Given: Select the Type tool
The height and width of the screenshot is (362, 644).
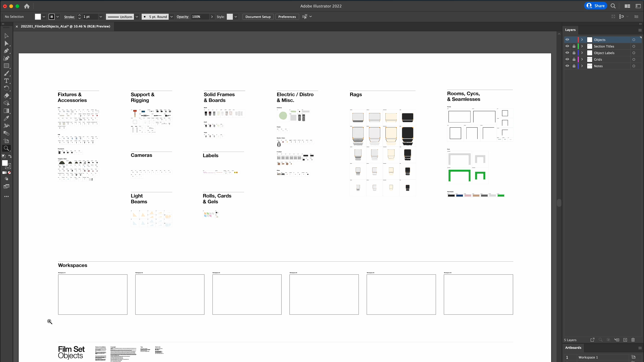Looking at the screenshot, I should [x=7, y=81].
